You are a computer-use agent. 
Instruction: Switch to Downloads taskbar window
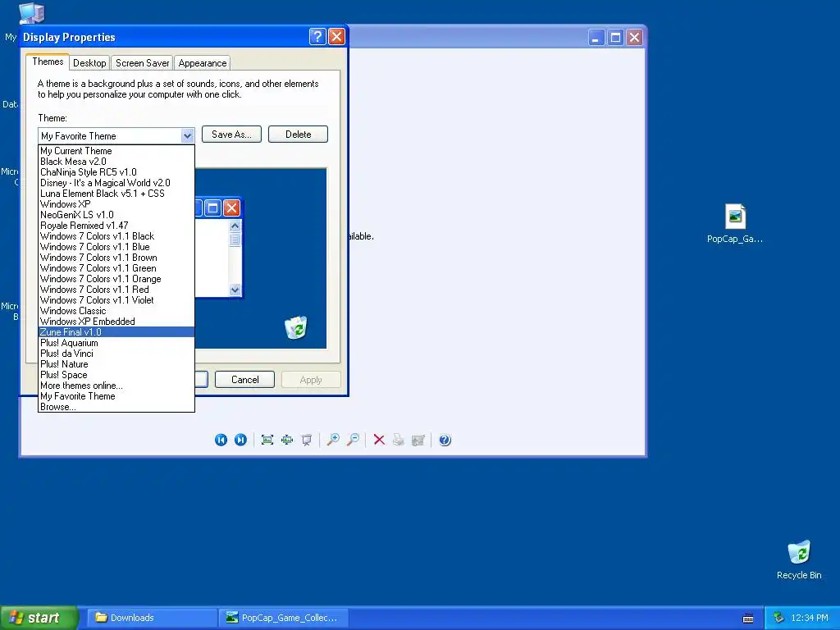click(x=152, y=618)
